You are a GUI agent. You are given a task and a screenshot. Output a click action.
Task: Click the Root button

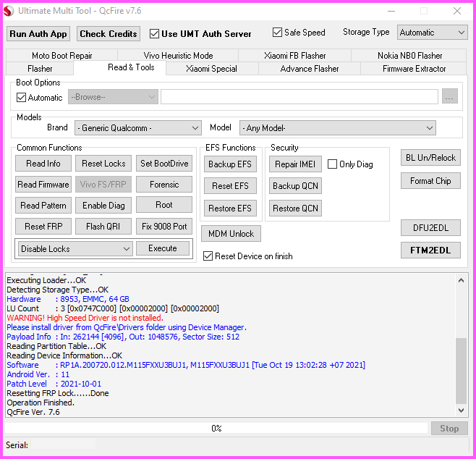[x=164, y=205]
